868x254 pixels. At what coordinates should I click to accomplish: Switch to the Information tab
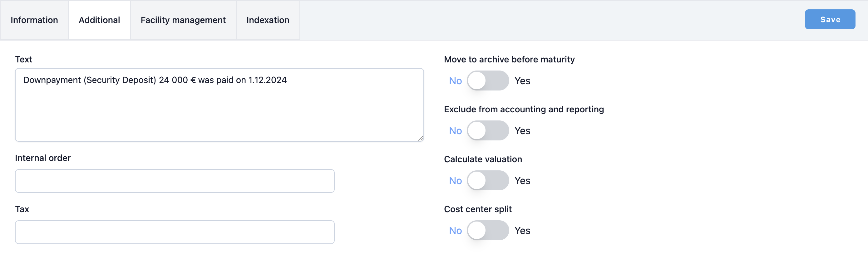pos(34,20)
